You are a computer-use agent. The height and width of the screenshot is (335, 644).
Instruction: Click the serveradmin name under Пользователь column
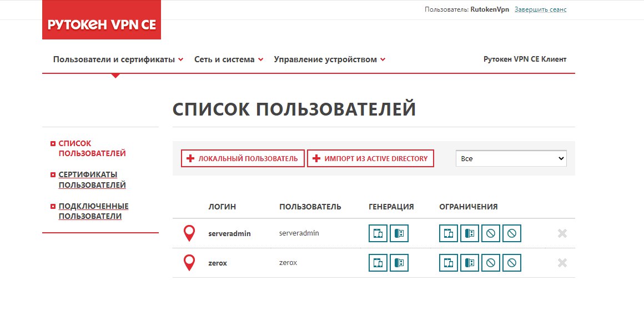click(299, 233)
